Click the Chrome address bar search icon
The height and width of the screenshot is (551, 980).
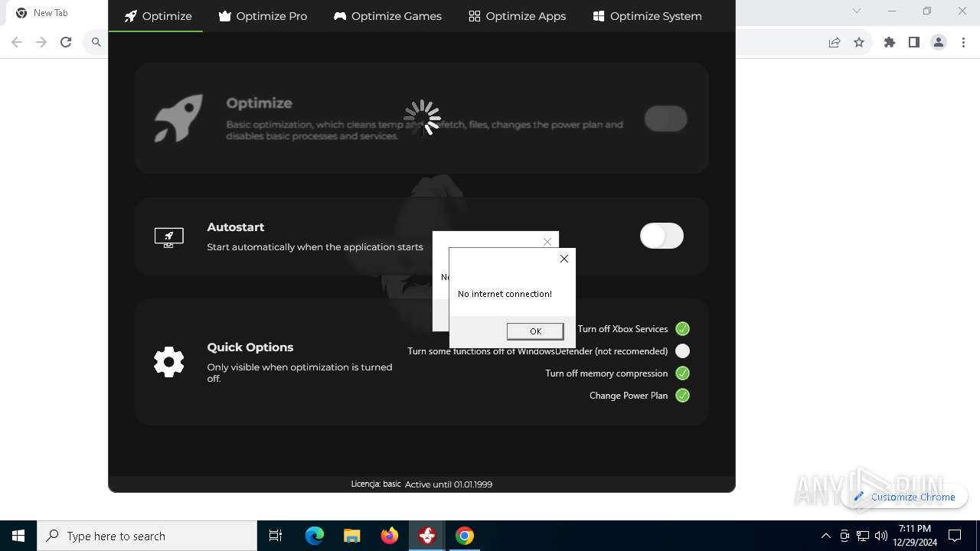pyautogui.click(x=96, y=42)
